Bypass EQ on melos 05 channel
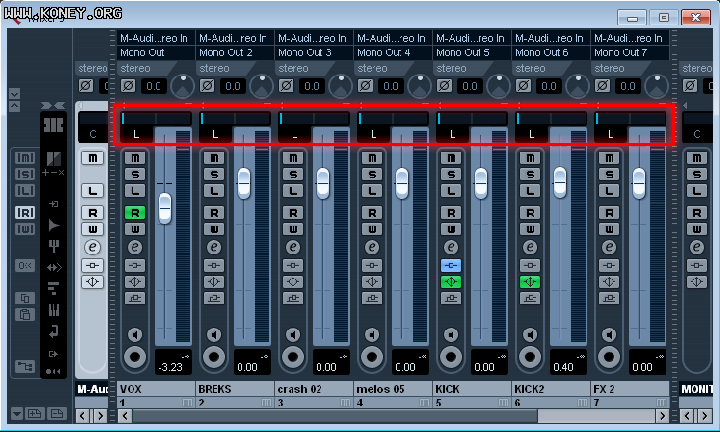The height and width of the screenshot is (432, 720). tap(372, 282)
